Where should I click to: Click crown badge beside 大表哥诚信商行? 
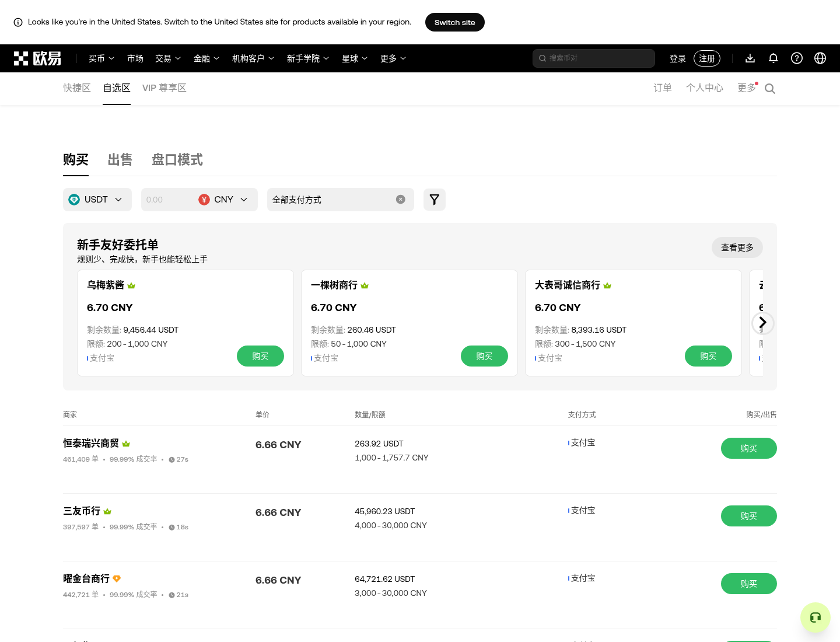(607, 285)
